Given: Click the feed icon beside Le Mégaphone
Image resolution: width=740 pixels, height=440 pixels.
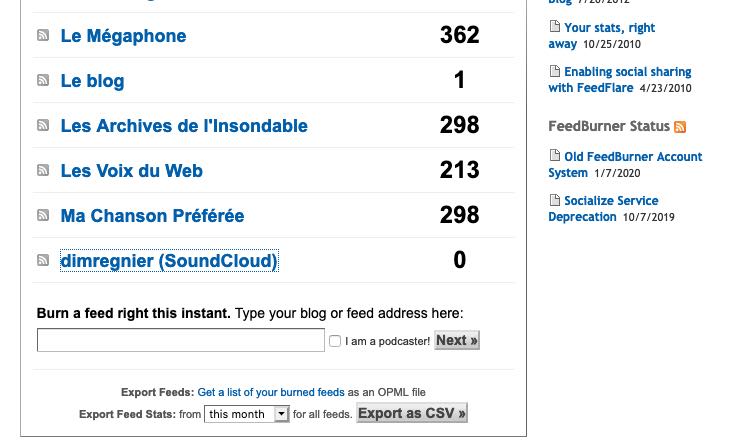Looking at the screenshot, I should point(43,35).
